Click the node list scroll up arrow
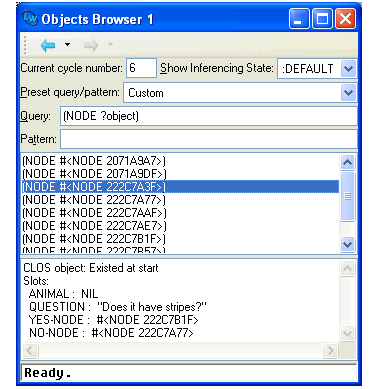Viewport: 379px width, 389px height. [x=347, y=162]
